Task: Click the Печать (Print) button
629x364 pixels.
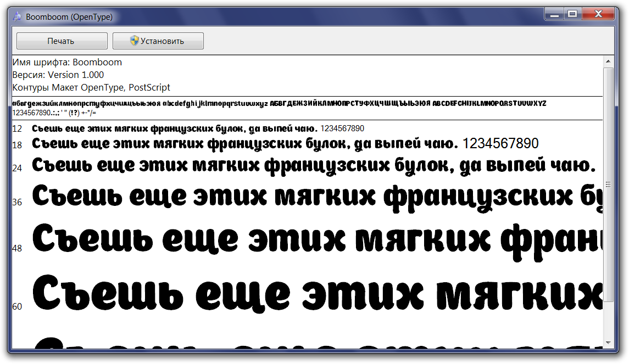Action: [62, 41]
